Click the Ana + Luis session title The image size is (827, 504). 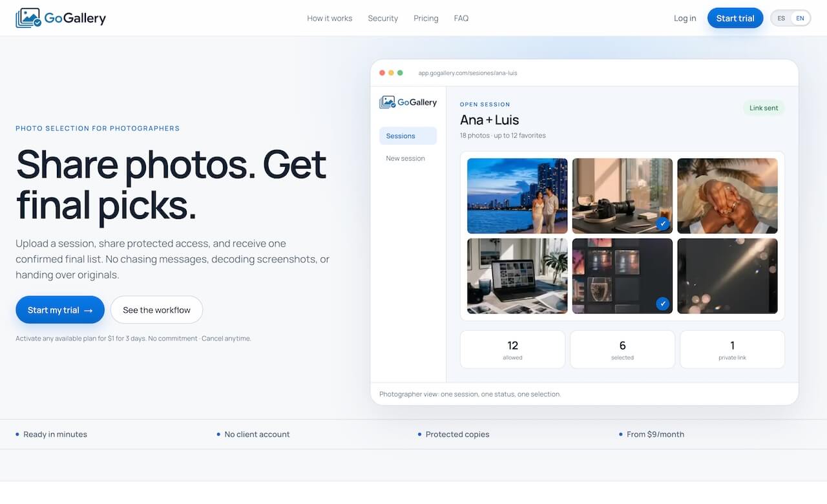point(489,120)
